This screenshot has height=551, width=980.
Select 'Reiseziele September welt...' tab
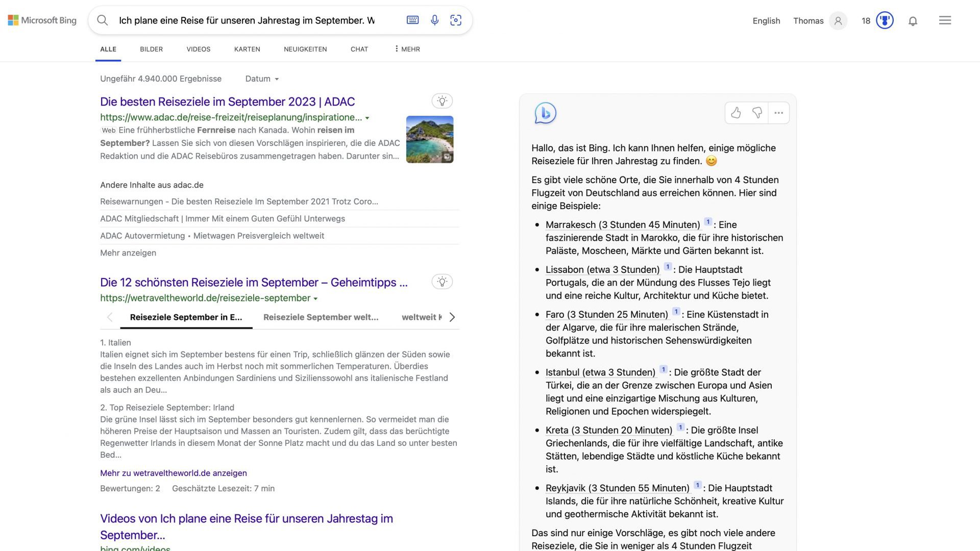coord(321,317)
